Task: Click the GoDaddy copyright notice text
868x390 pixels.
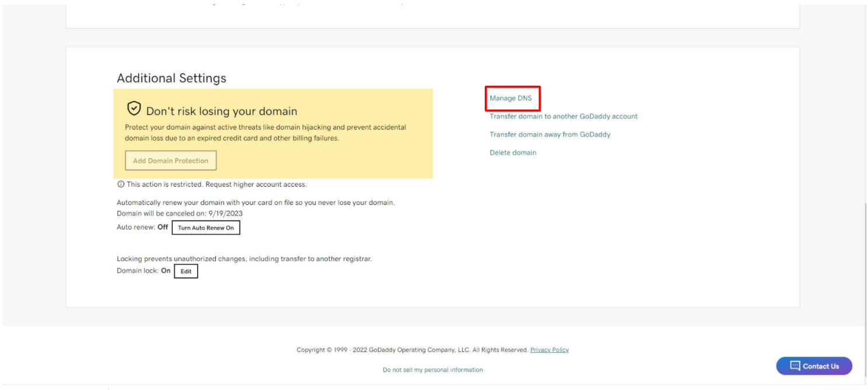Action: point(412,350)
